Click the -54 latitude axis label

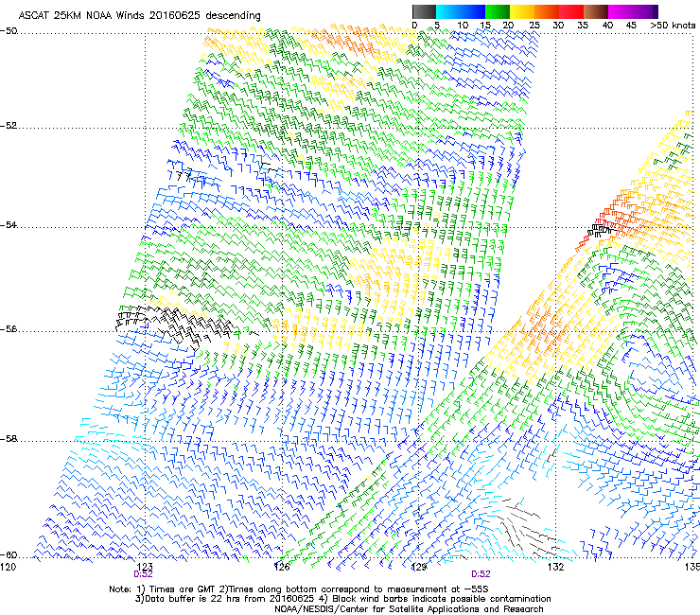point(9,224)
